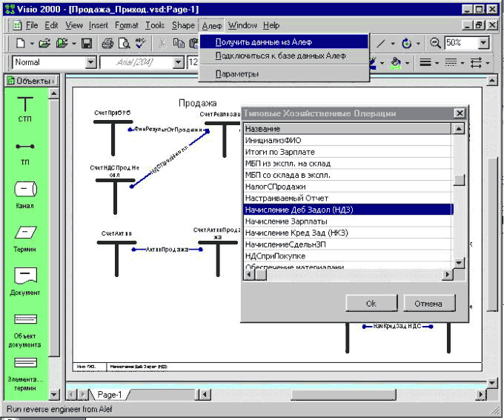
Task: Select ИнициализФИО in list
Action: coord(348,140)
